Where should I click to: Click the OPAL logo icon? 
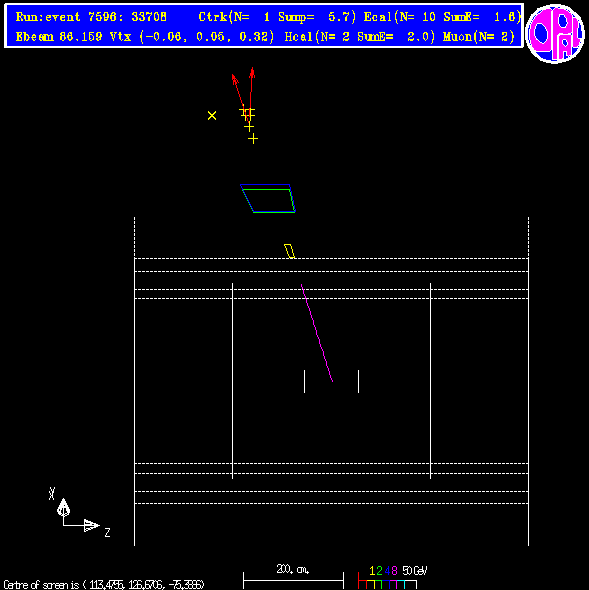(555, 33)
